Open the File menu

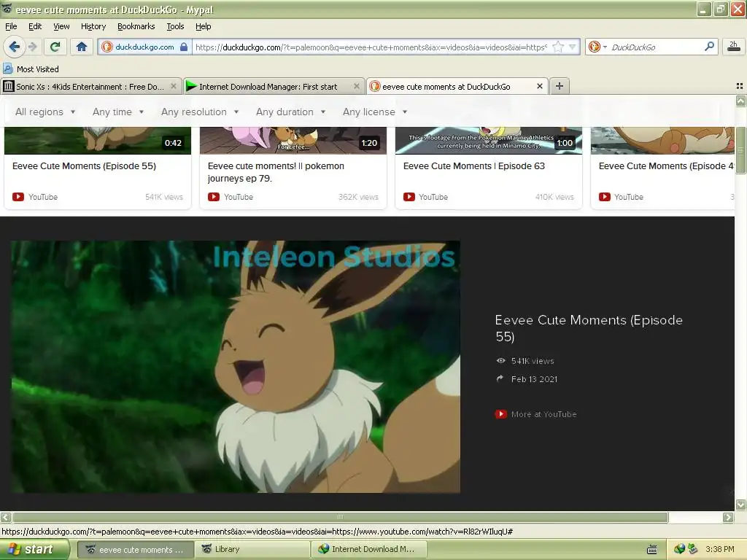tap(11, 27)
